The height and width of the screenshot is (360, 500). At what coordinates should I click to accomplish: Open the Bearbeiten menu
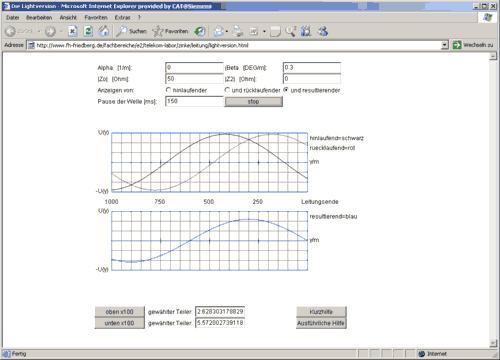[39, 17]
